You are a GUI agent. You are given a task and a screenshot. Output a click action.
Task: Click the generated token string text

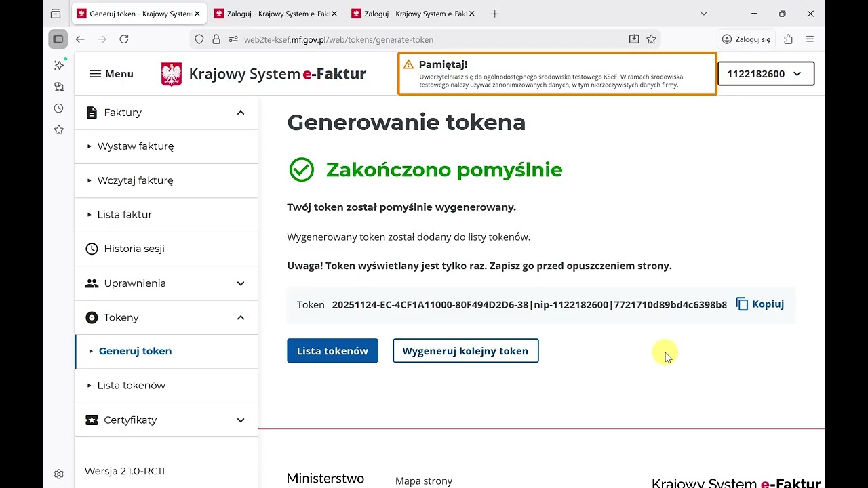(530, 304)
